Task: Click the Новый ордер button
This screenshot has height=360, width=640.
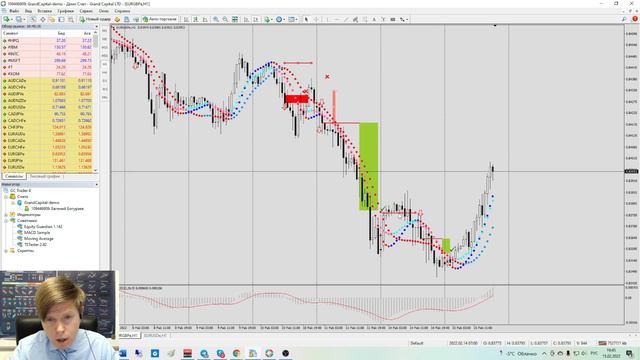Action: tap(95, 19)
